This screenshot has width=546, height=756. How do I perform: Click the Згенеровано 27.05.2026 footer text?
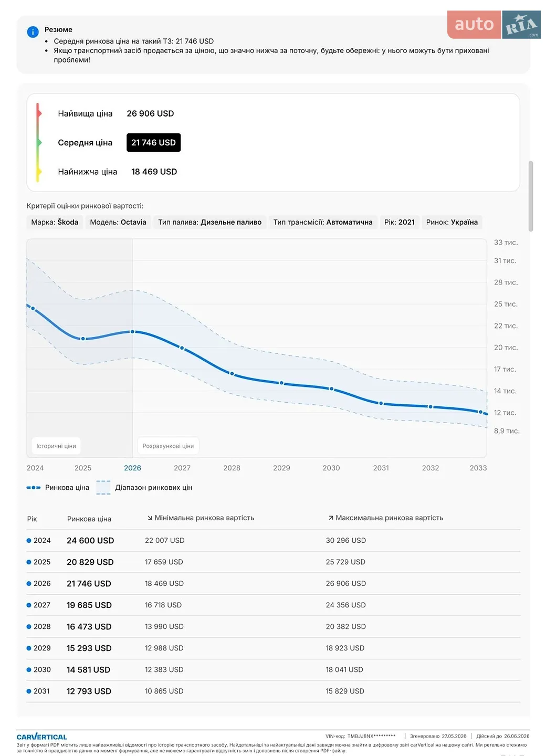438,736
